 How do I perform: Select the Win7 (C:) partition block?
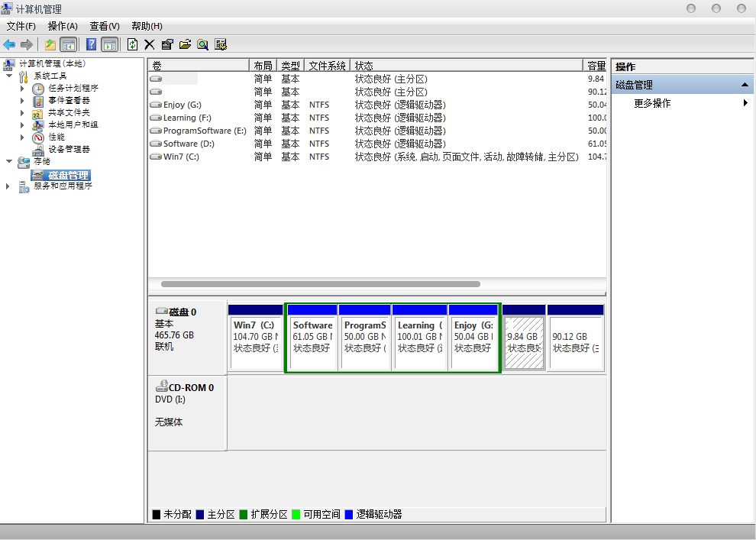click(256, 336)
